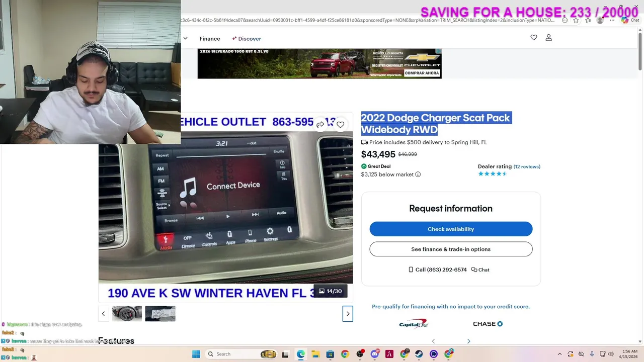Show info about below market price

[418, 174]
